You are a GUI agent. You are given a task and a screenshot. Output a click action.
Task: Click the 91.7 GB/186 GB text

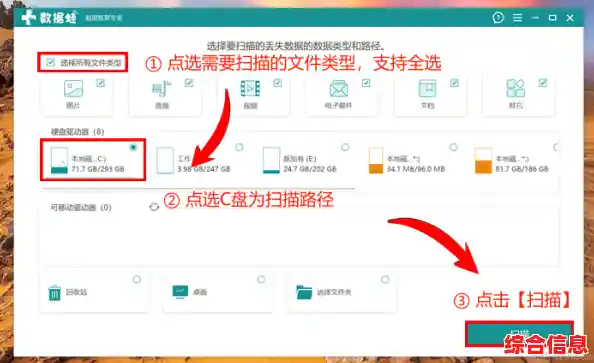coord(522,169)
